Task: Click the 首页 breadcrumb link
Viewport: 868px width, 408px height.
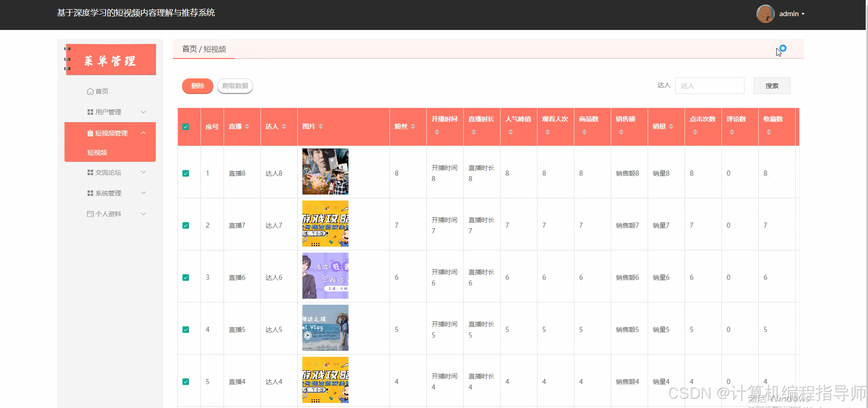Action: pos(189,49)
